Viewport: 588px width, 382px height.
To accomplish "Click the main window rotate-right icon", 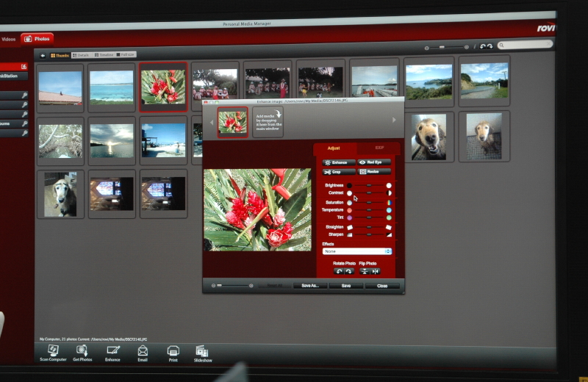I will point(490,46).
